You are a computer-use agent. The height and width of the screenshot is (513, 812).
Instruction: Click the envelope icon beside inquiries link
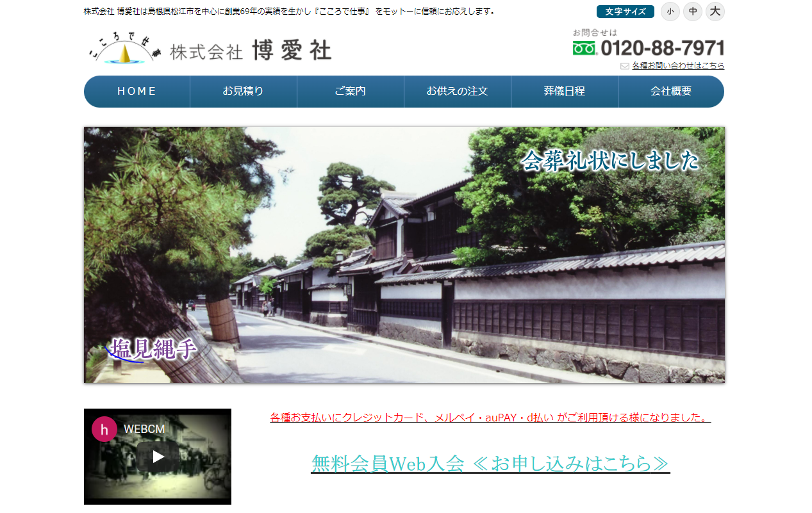(x=624, y=66)
